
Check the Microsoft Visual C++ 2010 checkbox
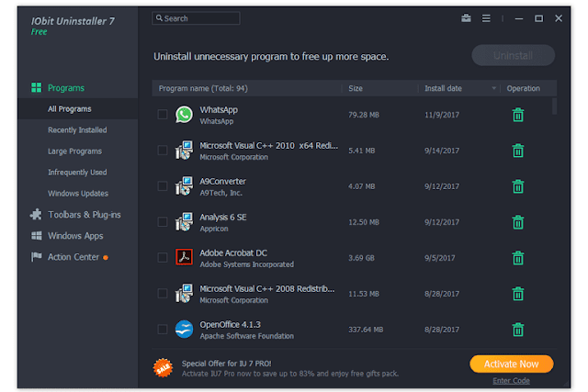click(x=163, y=151)
